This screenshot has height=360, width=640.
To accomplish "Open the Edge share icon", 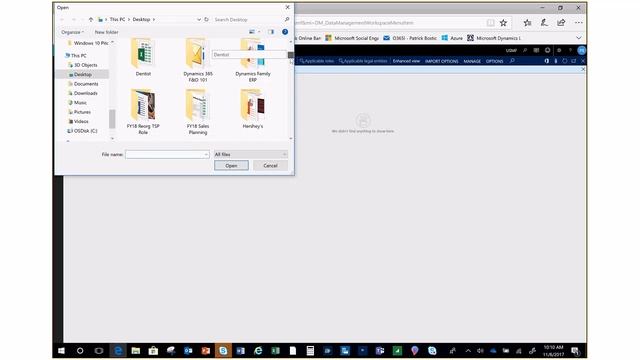I will pyautogui.click(x=561, y=23).
